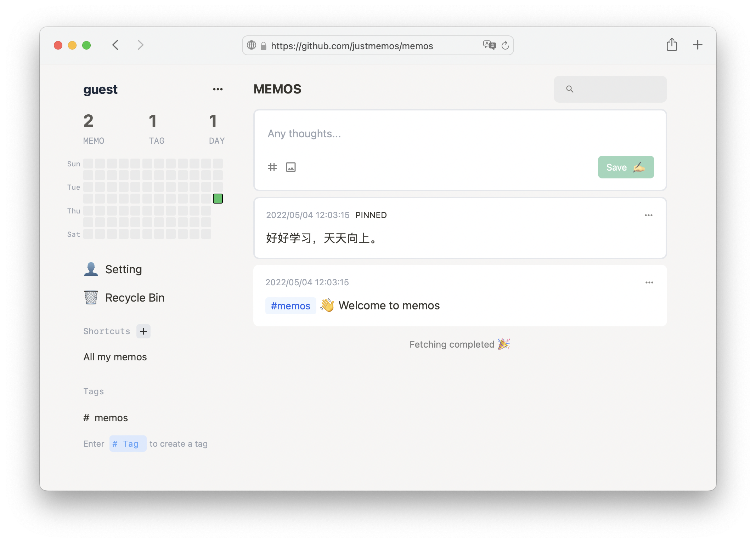Click the image upload icon in the editor

click(x=290, y=167)
